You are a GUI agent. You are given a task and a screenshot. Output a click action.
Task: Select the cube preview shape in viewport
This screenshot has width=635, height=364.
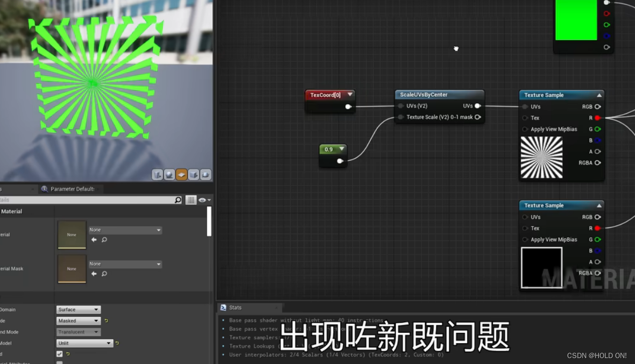(x=194, y=174)
